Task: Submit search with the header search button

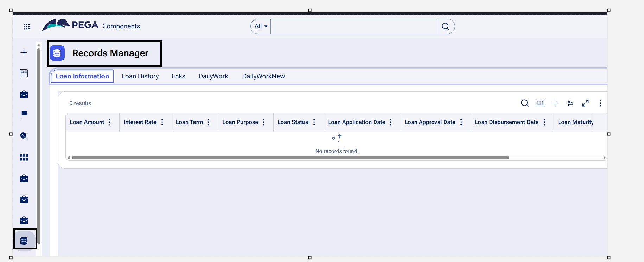Action: coord(446,26)
